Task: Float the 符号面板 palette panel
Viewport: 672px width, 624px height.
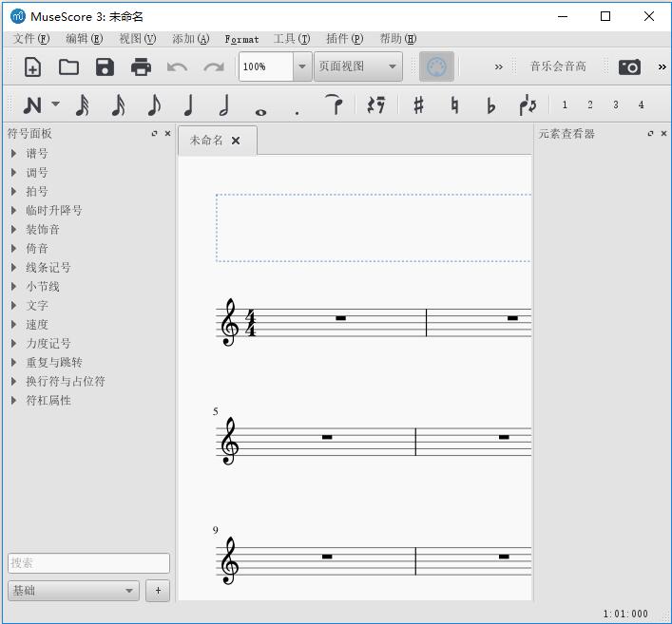Action: (154, 134)
